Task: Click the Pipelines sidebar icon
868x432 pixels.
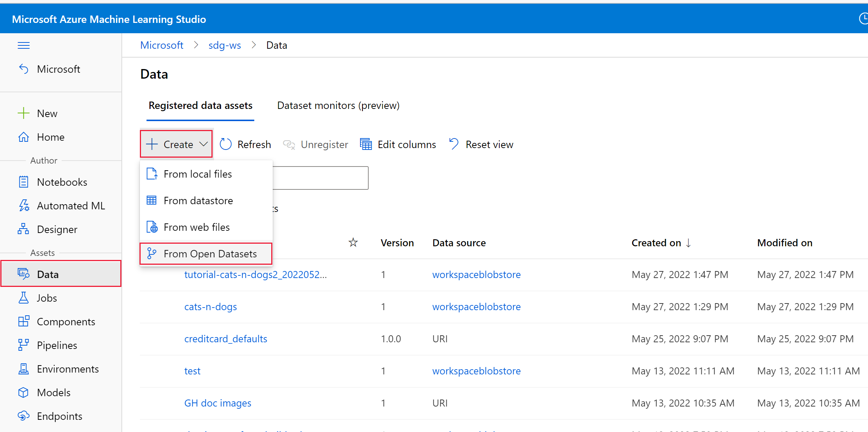Action: [x=24, y=345]
